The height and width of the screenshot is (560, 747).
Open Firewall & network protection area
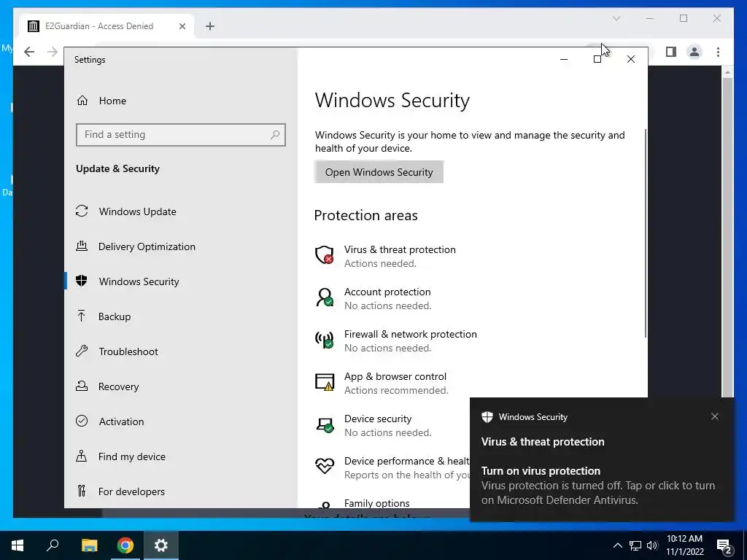pyautogui.click(x=410, y=341)
